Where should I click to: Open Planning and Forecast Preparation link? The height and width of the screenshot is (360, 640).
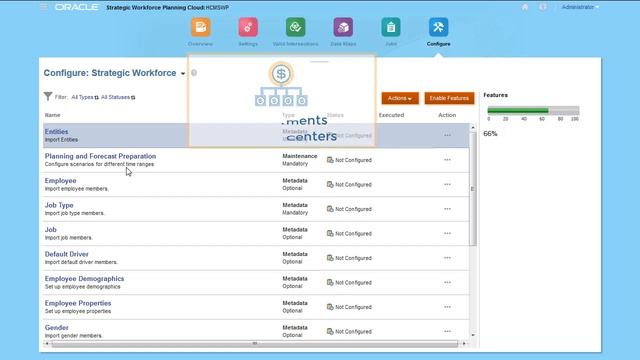tap(100, 156)
